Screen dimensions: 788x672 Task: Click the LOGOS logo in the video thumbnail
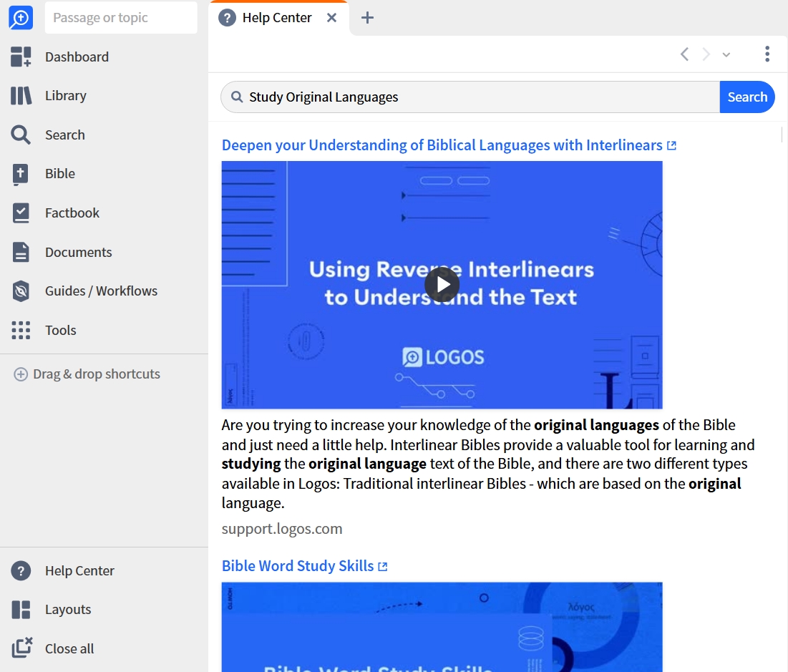pyautogui.click(x=443, y=357)
